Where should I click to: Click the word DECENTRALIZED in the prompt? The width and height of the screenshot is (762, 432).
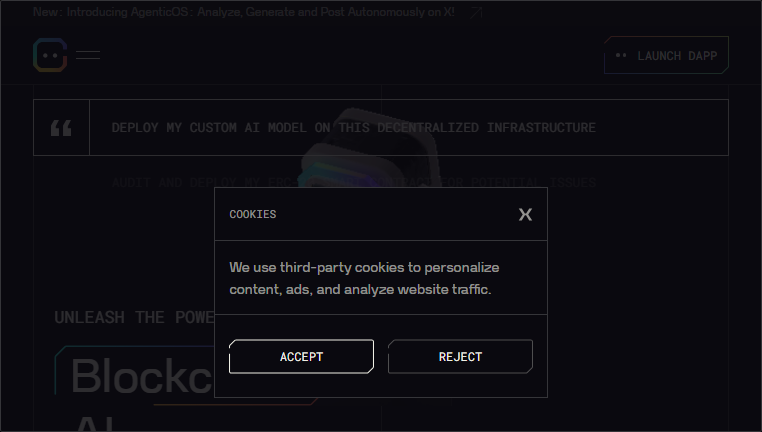(x=428, y=128)
